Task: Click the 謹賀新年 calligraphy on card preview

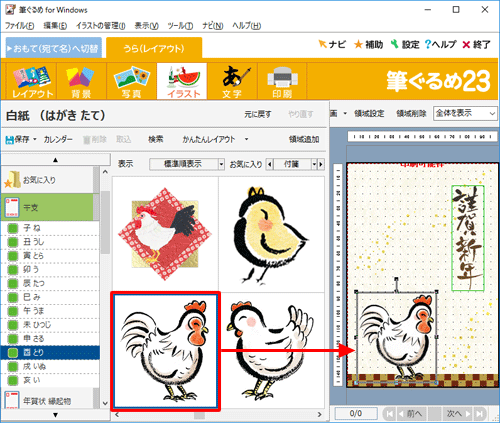Action: pyautogui.click(x=468, y=238)
